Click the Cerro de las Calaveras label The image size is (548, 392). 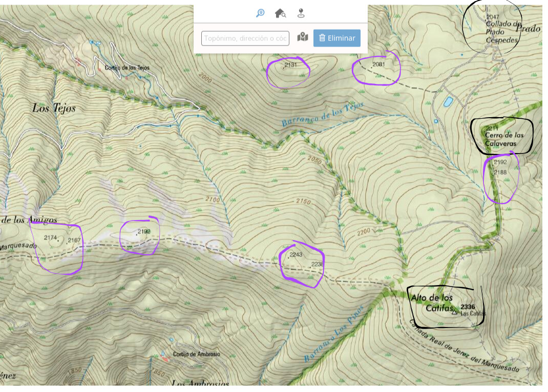[504, 139]
